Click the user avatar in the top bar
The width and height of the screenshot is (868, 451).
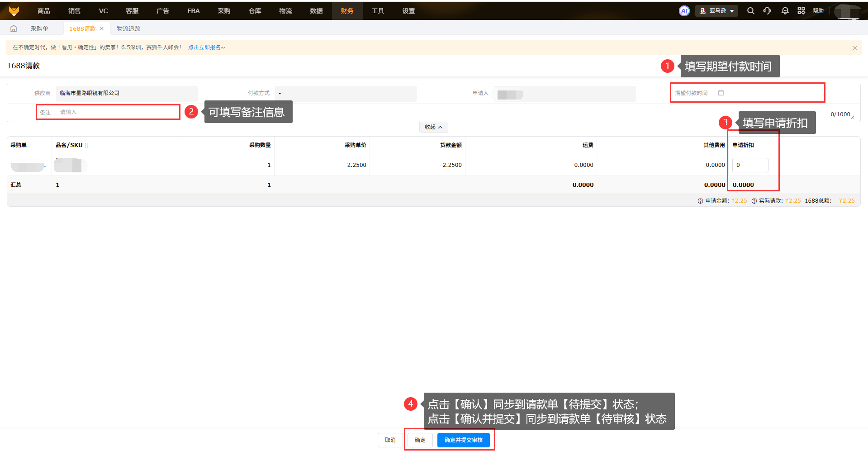848,11
